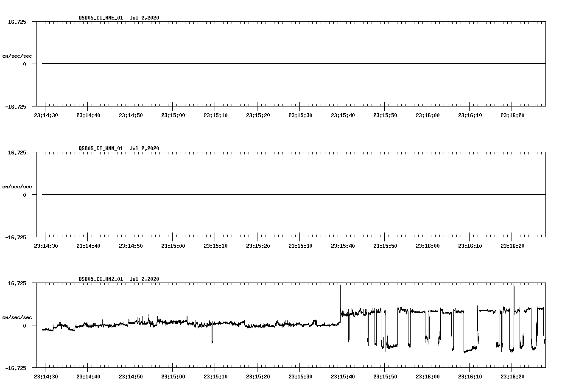Click the 23:15:10 time label under HNN plot
This screenshot has height=392, width=576.
point(215,246)
